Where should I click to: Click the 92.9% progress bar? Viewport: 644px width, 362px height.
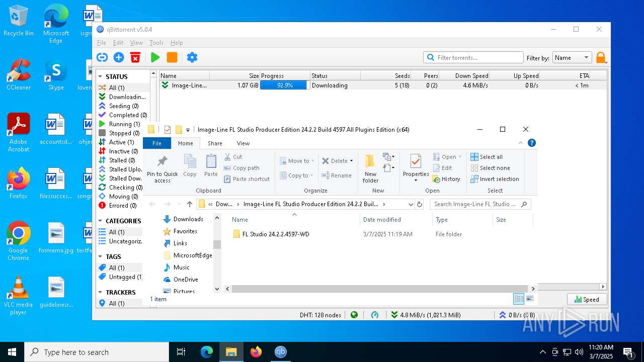pyautogui.click(x=284, y=85)
